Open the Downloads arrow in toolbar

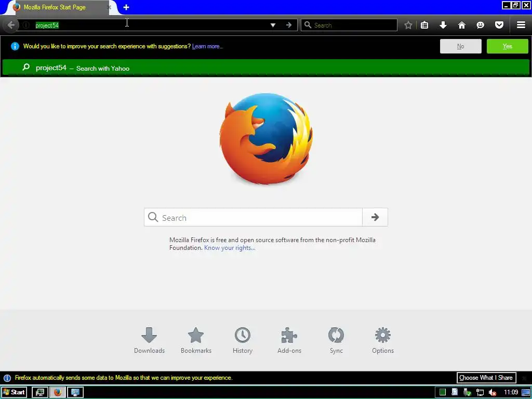[x=443, y=25]
